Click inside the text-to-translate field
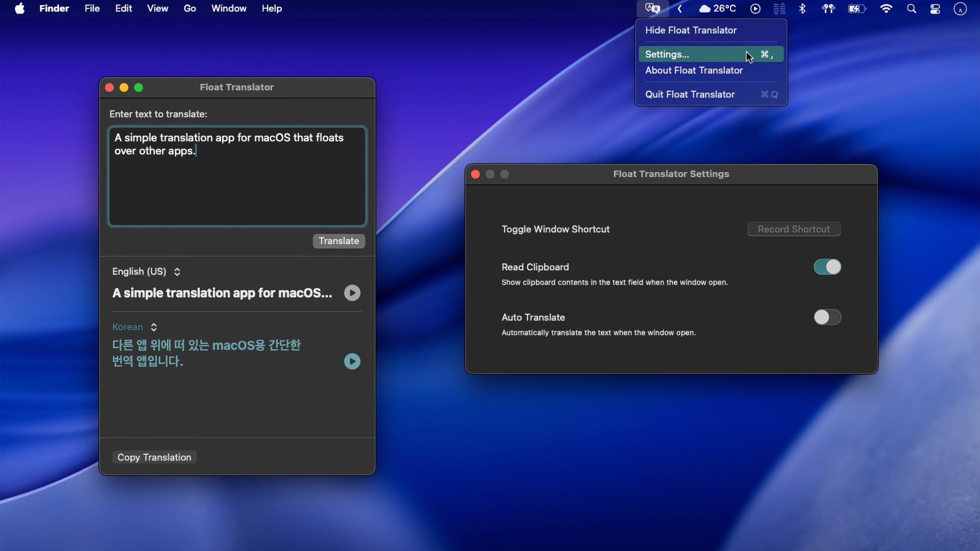 [237, 184]
